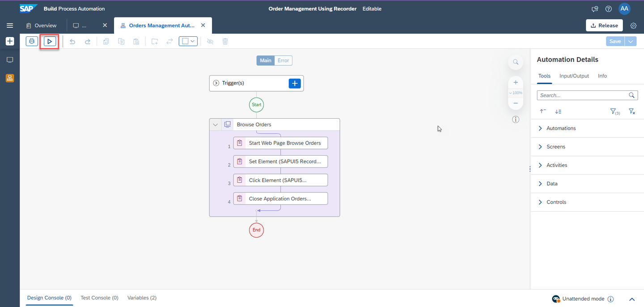Image resolution: width=644 pixels, height=307 pixels.
Task: Select the orange automation icon in sidebar
Action: coord(10,78)
